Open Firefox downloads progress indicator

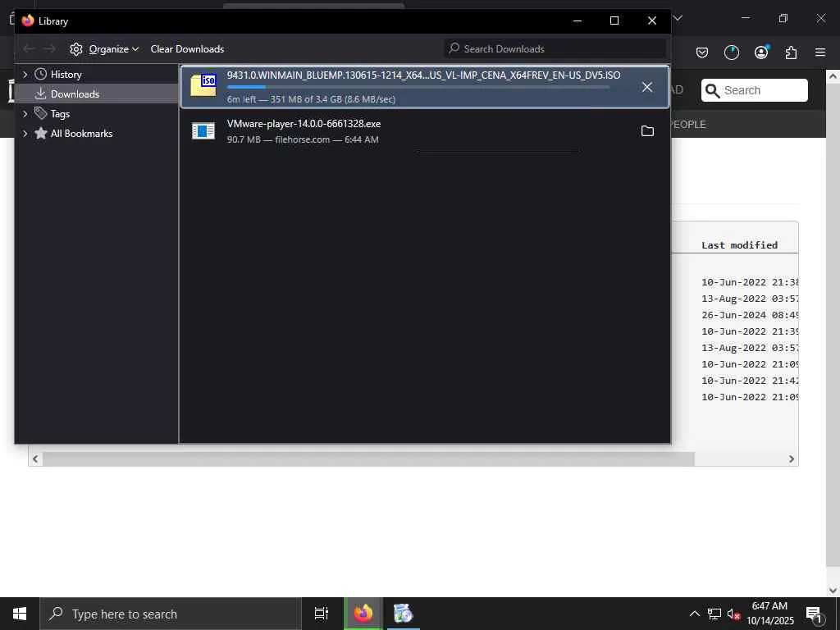[731, 52]
